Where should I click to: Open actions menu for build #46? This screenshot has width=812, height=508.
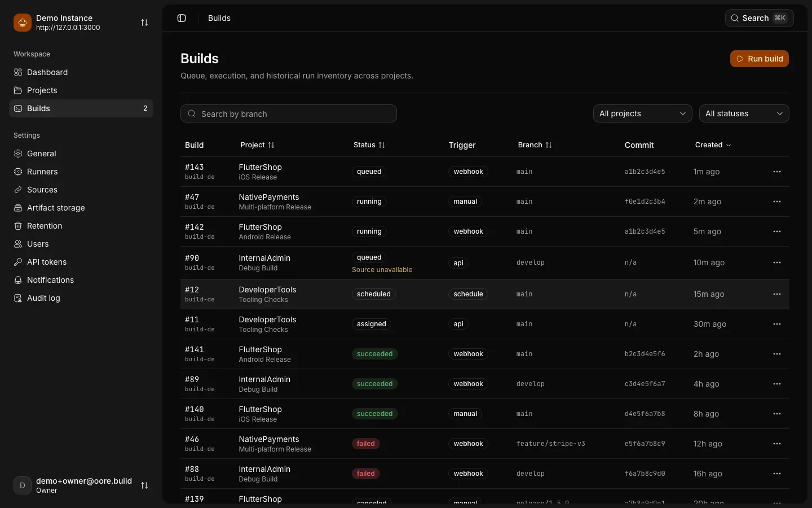777,444
